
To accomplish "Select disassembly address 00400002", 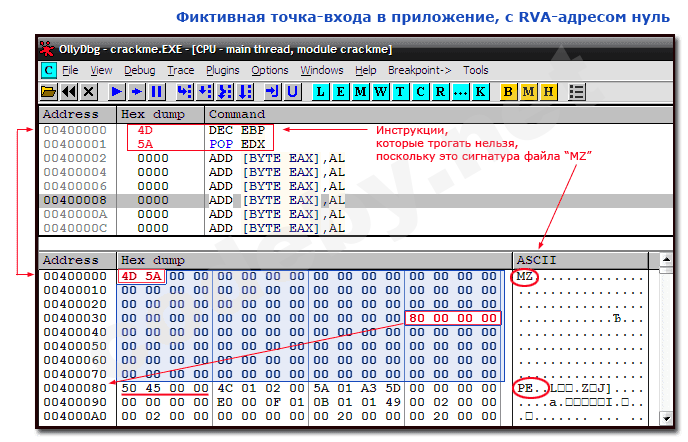I will (x=75, y=158).
